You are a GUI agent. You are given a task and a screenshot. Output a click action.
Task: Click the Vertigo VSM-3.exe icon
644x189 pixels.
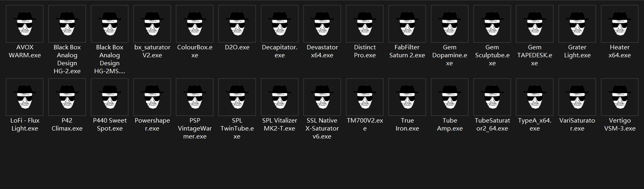click(620, 97)
